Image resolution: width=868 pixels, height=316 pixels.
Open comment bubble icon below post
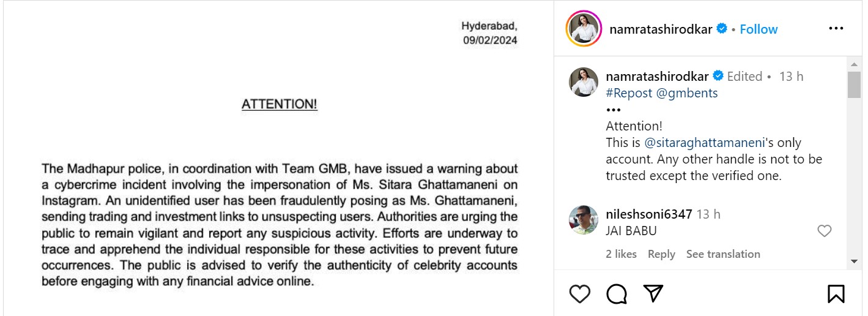click(617, 294)
